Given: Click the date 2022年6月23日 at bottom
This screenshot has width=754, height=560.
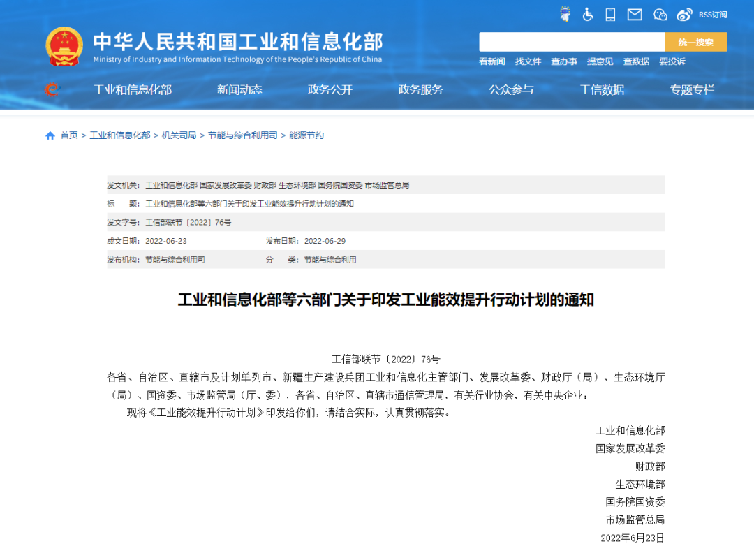Looking at the screenshot, I should pyautogui.click(x=633, y=538).
